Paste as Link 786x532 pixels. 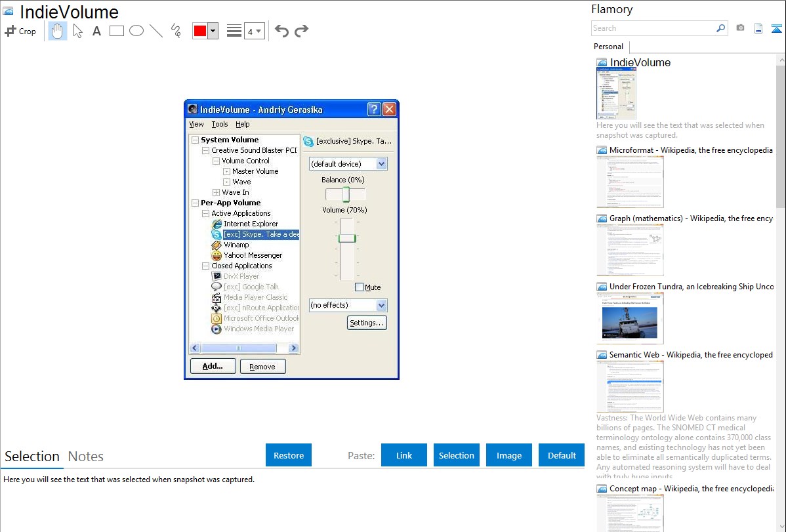pyautogui.click(x=404, y=455)
